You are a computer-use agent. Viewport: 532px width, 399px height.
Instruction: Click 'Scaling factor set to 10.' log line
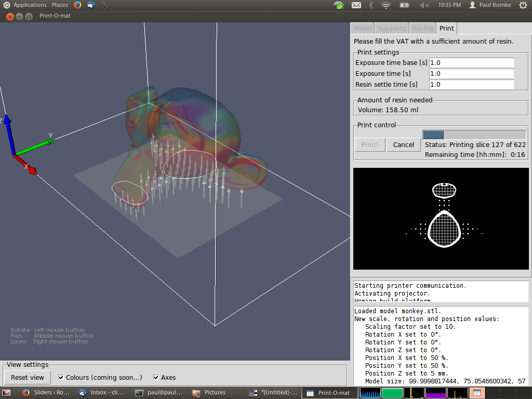coord(410,327)
